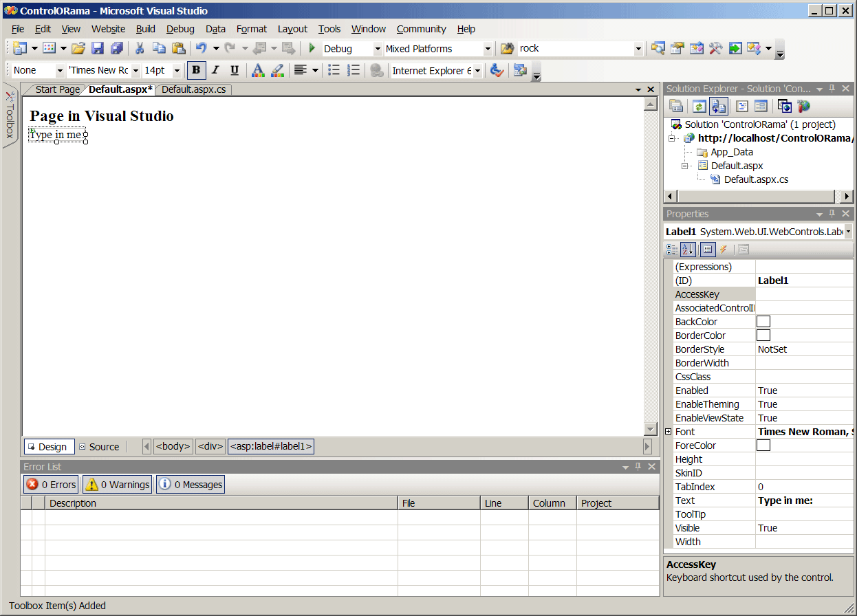Click the BackColor property color swatch

pyautogui.click(x=763, y=322)
